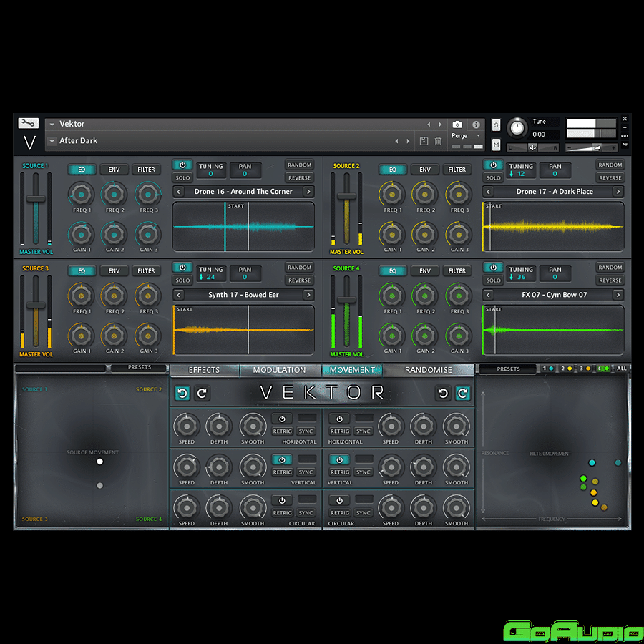The width and height of the screenshot is (644, 644).
Task: Toggle right CIRCULAR movement power button
Action: (339, 501)
